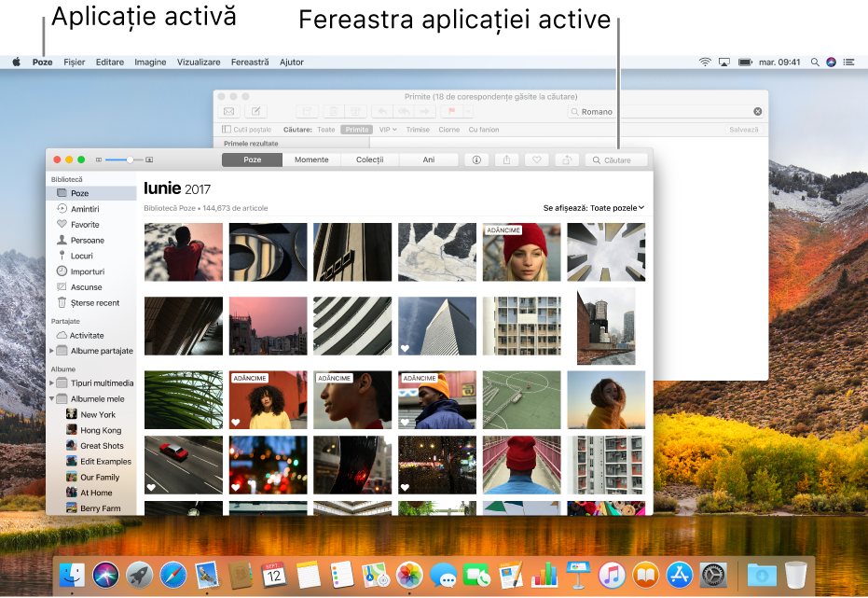The height and width of the screenshot is (598, 868).
Task: Open the Editare menu
Action: click(x=110, y=62)
